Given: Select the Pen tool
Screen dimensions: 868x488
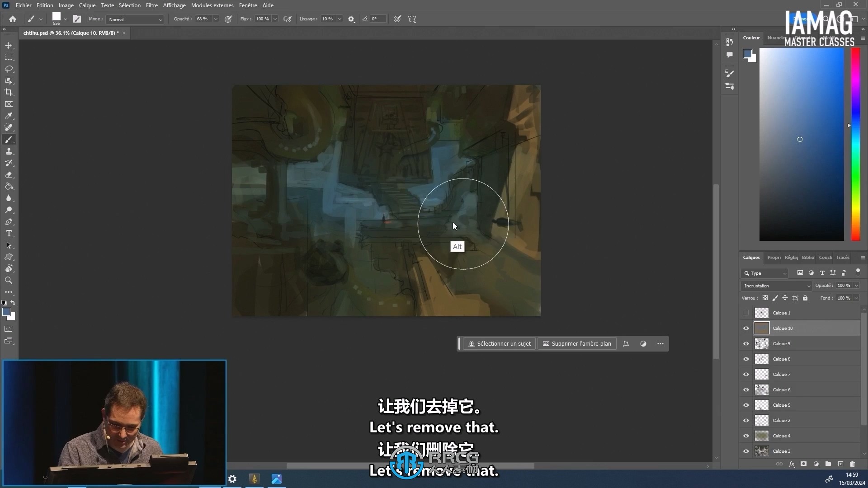Looking at the screenshot, I should [x=9, y=222].
